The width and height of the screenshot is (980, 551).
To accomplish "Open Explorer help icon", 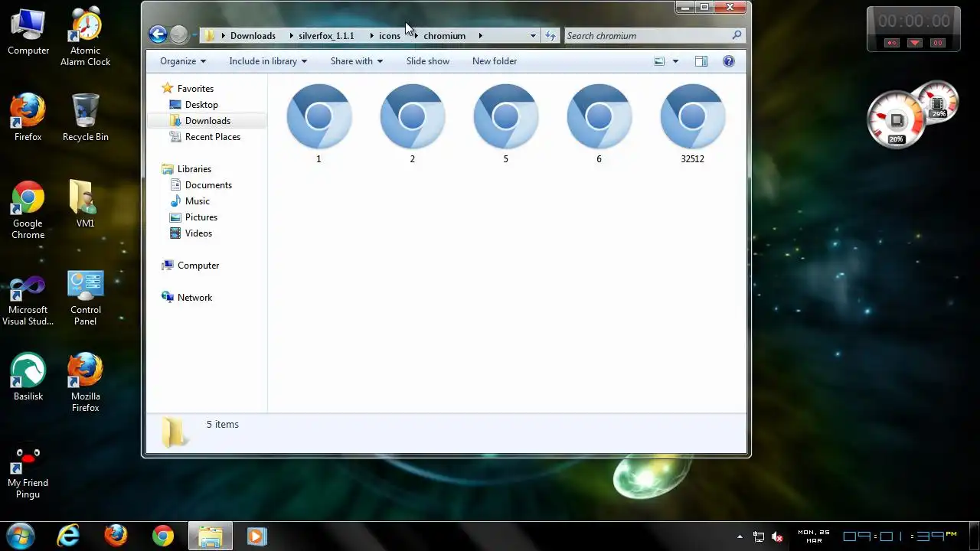I will coord(729,61).
